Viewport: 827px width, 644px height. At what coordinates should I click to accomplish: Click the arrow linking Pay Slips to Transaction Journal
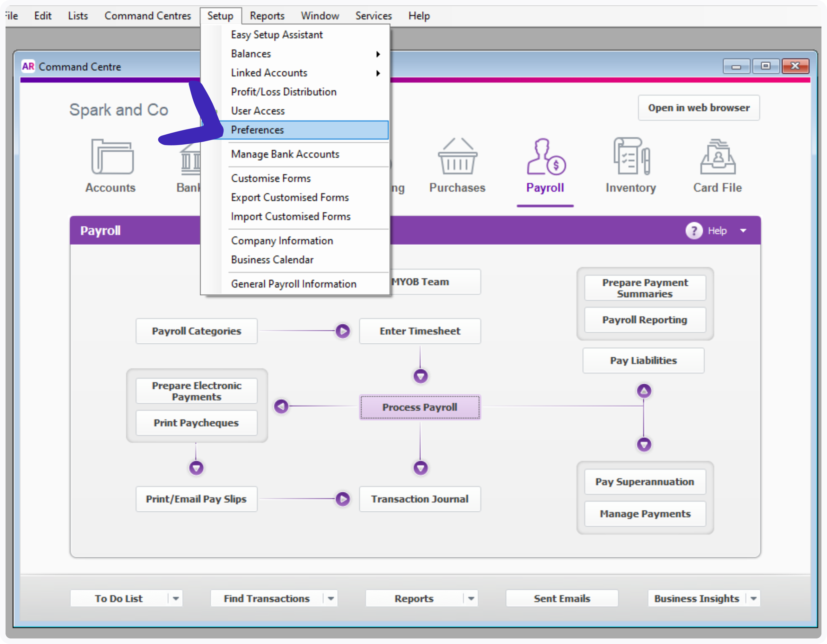tap(343, 499)
